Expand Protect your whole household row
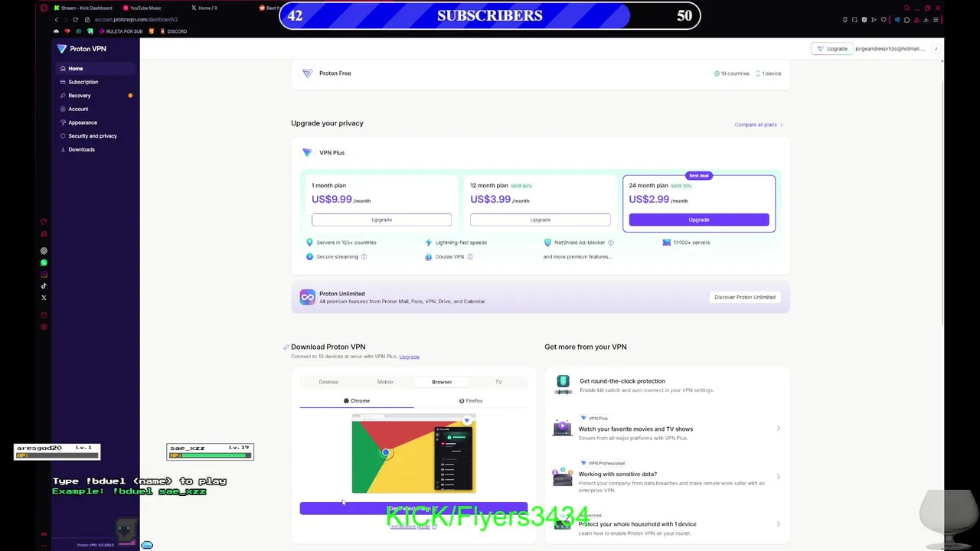This screenshot has height=551, width=980. (x=667, y=524)
